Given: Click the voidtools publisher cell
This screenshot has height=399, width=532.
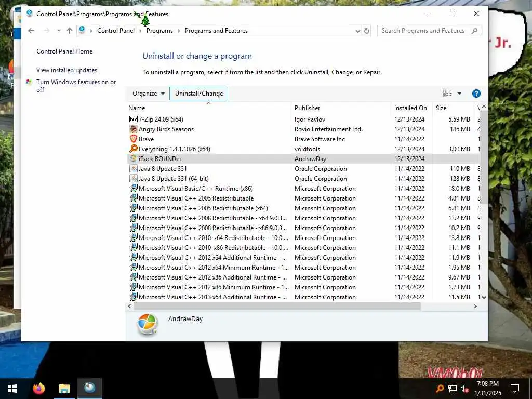Looking at the screenshot, I should [307, 149].
